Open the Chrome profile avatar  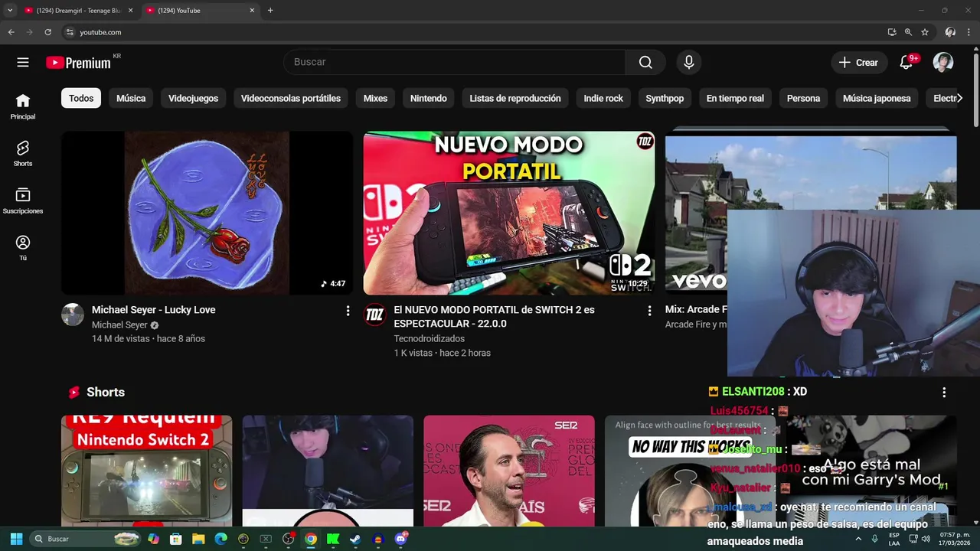[x=950, y=32]
